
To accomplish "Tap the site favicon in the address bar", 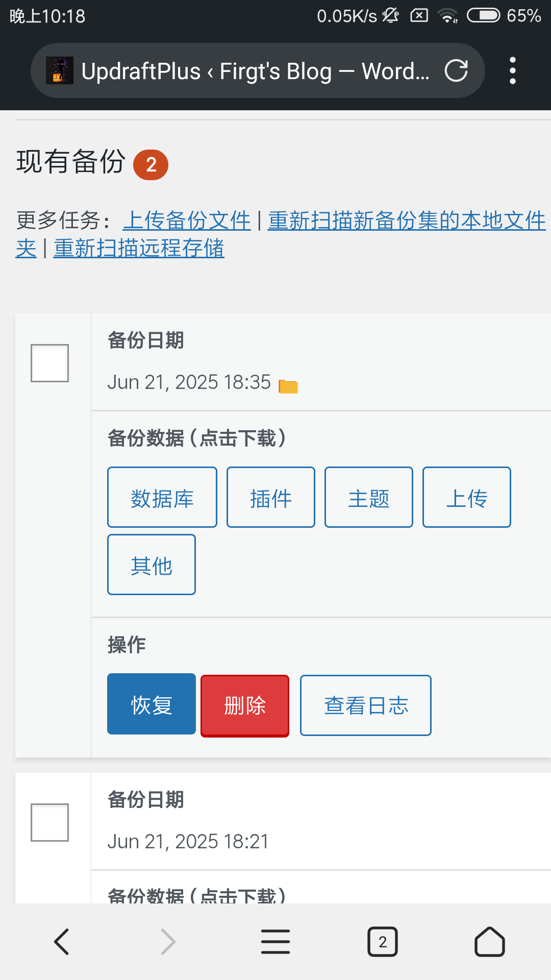I will pyautogui.click(x=60, y=70).
